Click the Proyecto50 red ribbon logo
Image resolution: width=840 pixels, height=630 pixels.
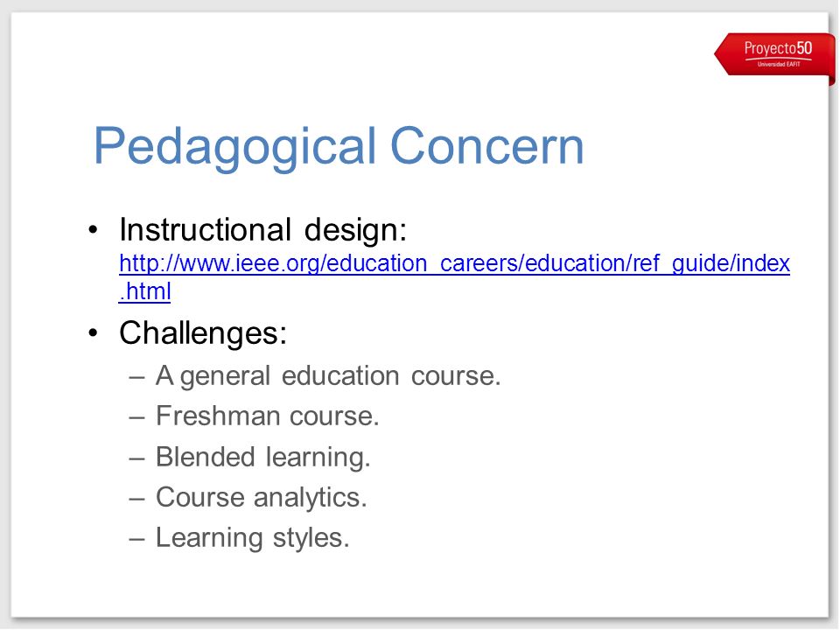point(774,55)
